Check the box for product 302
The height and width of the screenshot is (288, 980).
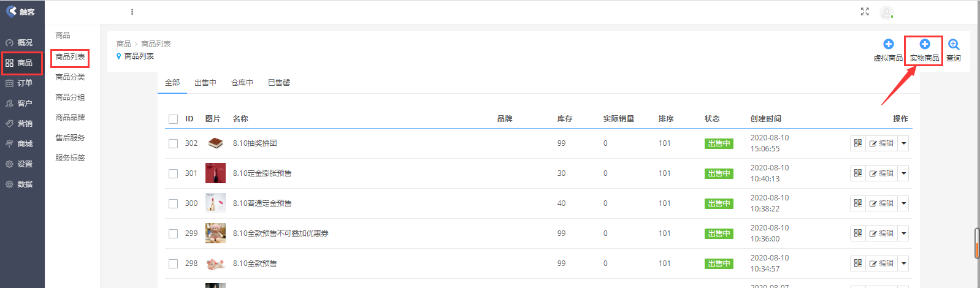pos(173,143)
